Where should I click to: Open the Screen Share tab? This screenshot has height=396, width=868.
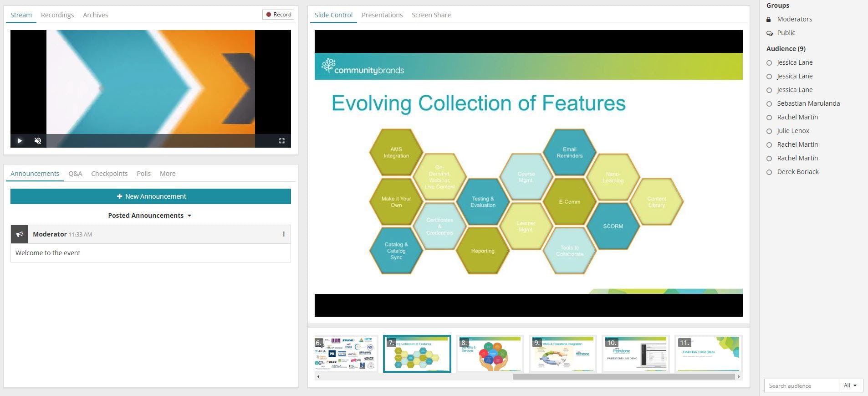coord(431,15)
